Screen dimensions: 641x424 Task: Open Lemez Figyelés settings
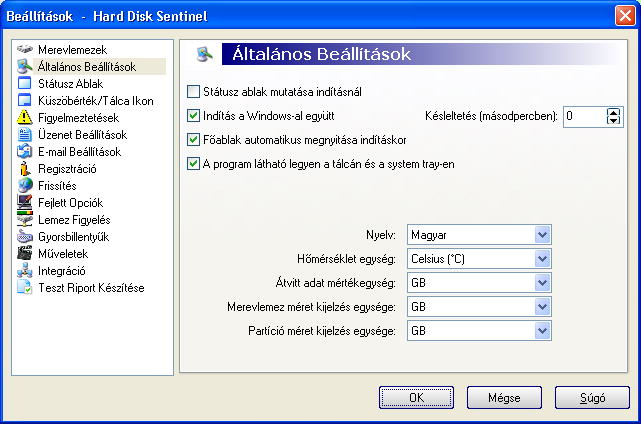tap(74, 220)
